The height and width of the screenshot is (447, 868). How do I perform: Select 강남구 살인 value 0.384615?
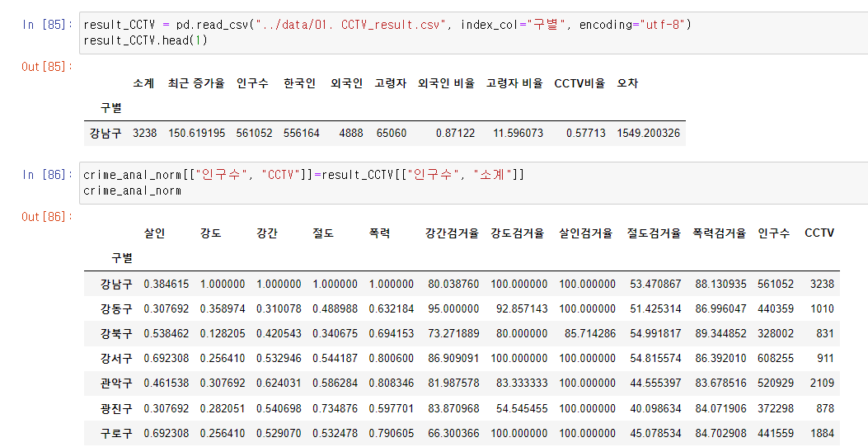click(x=166, y=284)
